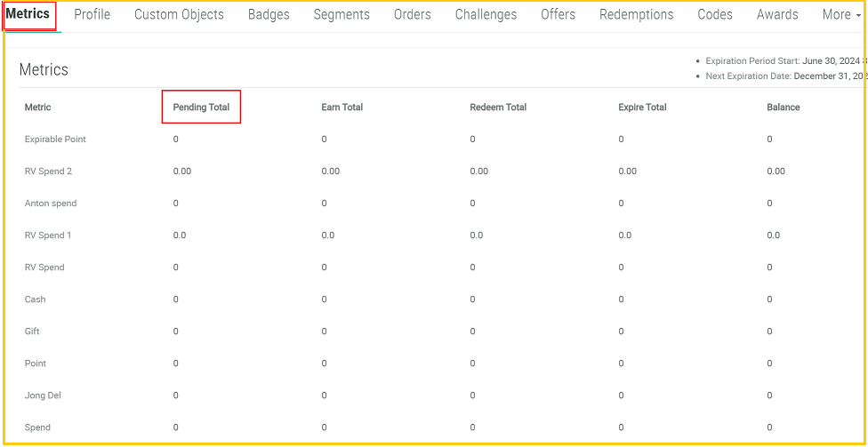
Task: Click the Earn Total column header
Action: click(342, 108)
